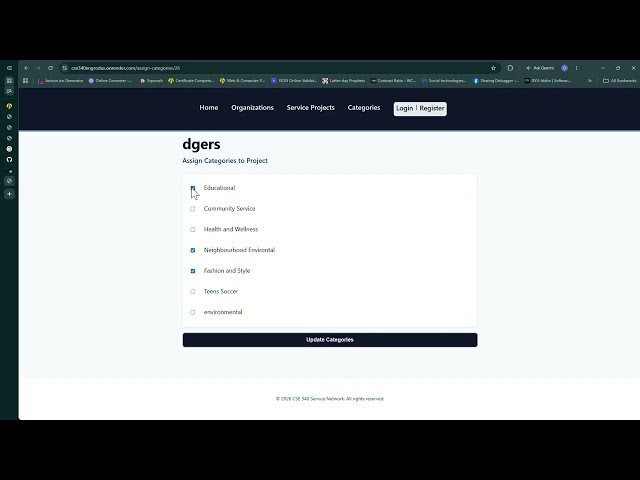Open the Web & Computer bookmark
The height and width of the screenshot is (480, 640).
(242, 81)
